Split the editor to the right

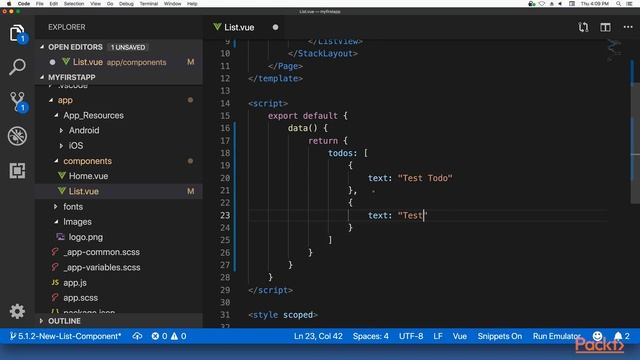pyautogui.click(x=605, y=27)
